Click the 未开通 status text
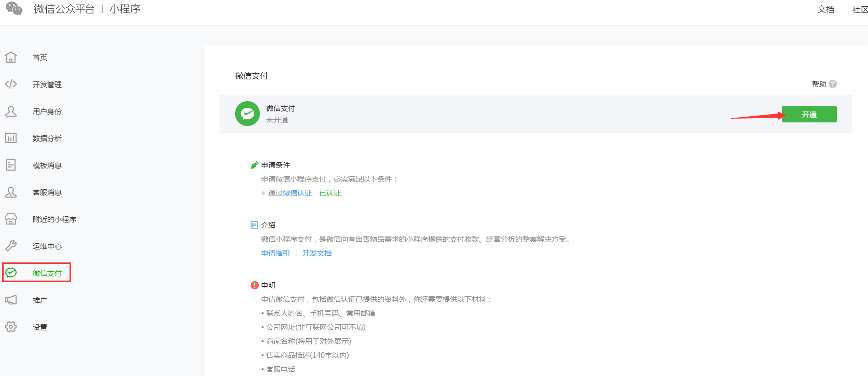 (277, 120)
